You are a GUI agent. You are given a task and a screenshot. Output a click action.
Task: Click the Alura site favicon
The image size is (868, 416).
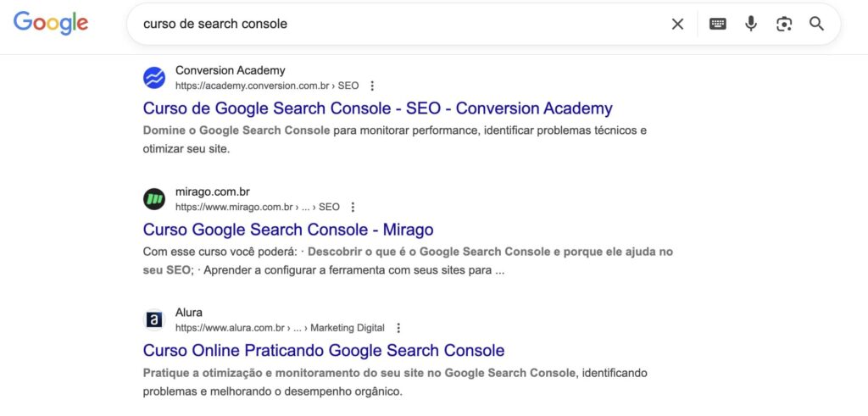154,319
